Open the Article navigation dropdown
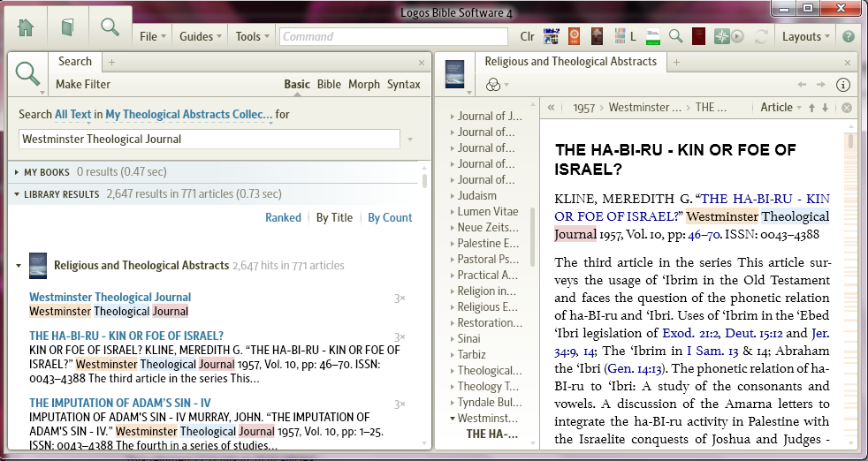868x461 pixels. tap(780, 108)
